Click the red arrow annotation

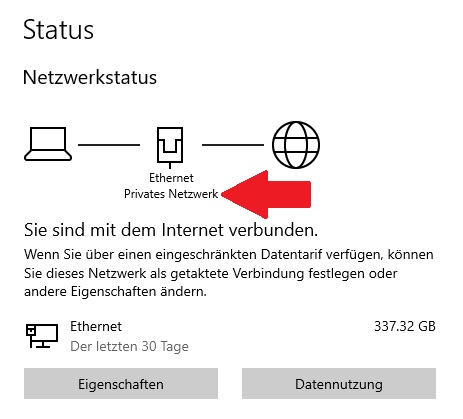266,194
